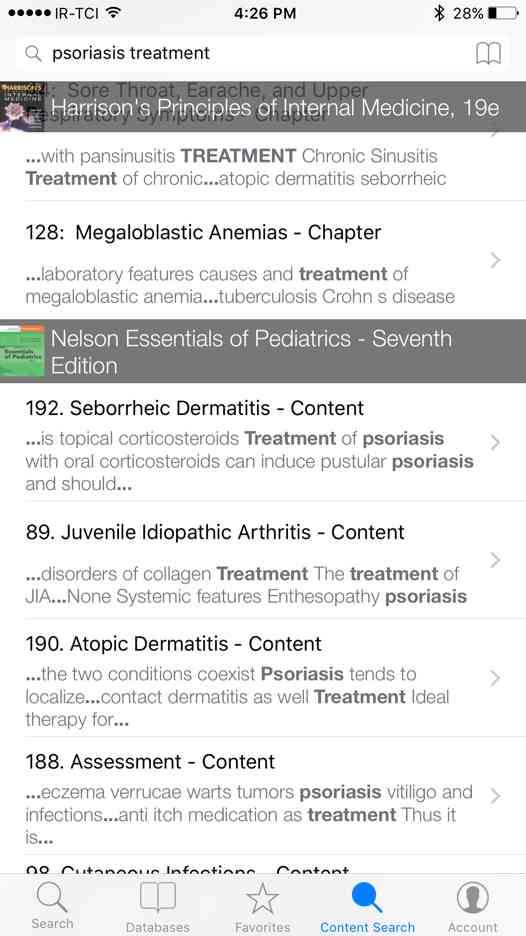Open the Favorites star tab
This screenshot has width=526, height=936.
click(x=262, y=905)
